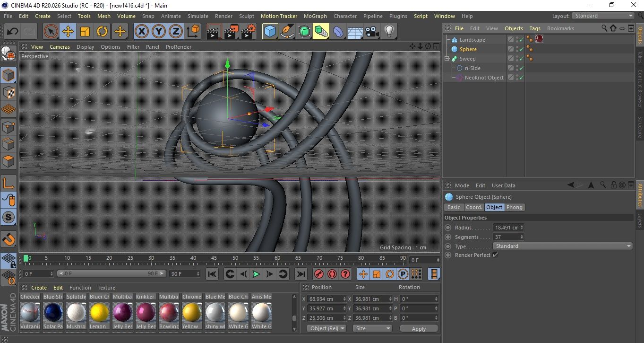Open Edit Render Settings icon
Image resolution: width=644 pixels, height=343 pixels.
[x=248, y=32]
